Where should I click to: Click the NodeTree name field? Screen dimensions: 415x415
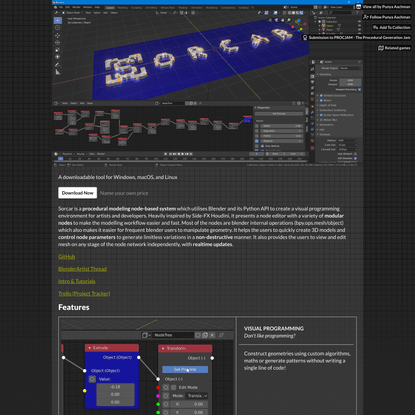(173, 335)
